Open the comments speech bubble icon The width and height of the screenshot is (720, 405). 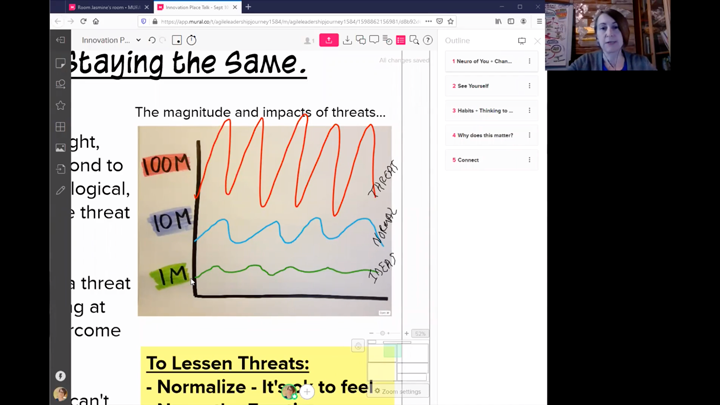point(374,40)
